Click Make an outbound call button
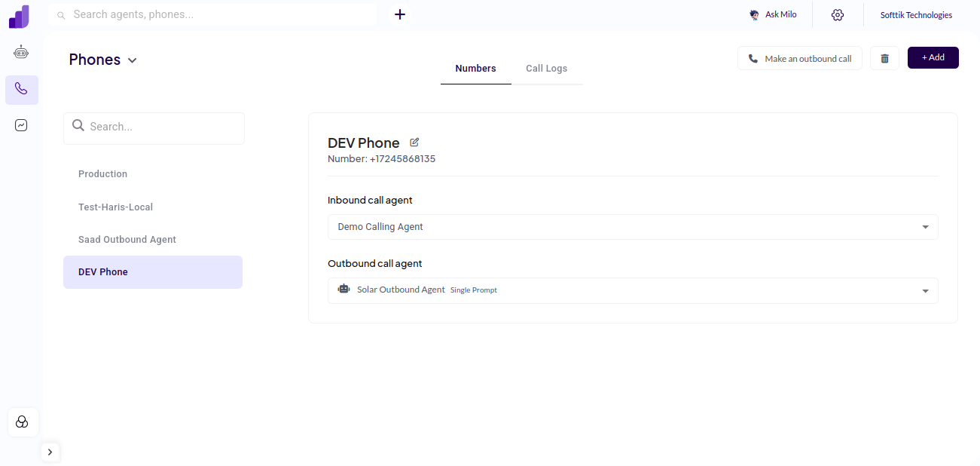Viewport: 980px width, 466px height. coord(800,58)
